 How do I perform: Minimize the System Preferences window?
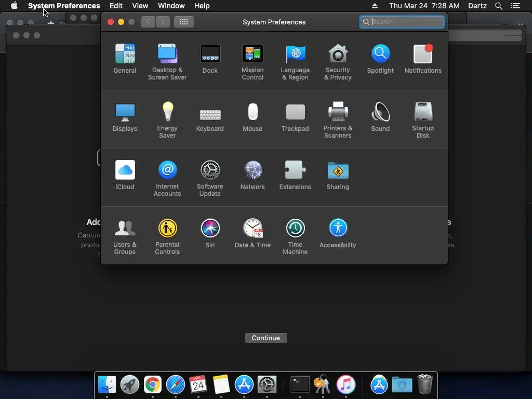tap(121, 22)
